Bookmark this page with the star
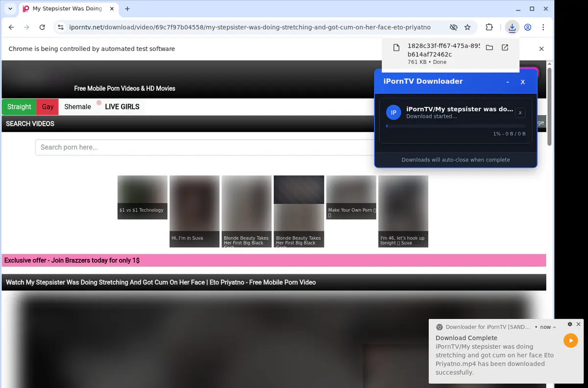The width and height of the screenshot is (588, 388). point(467,27)
